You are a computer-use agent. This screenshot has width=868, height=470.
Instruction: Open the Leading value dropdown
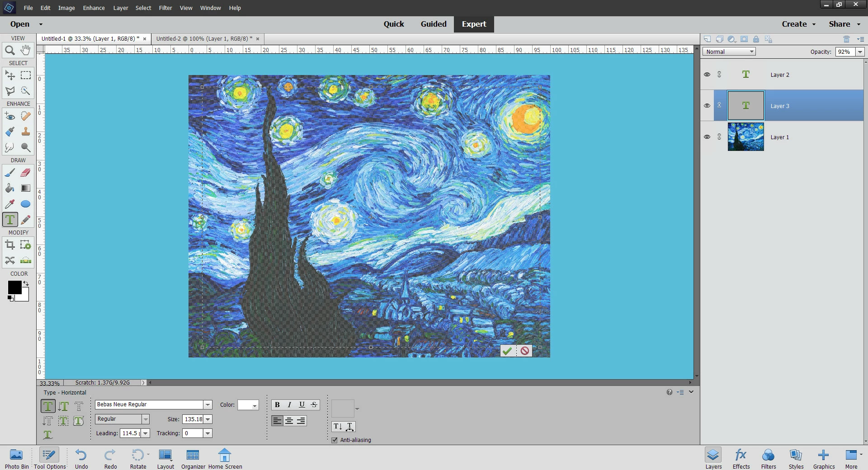(146, 433)
